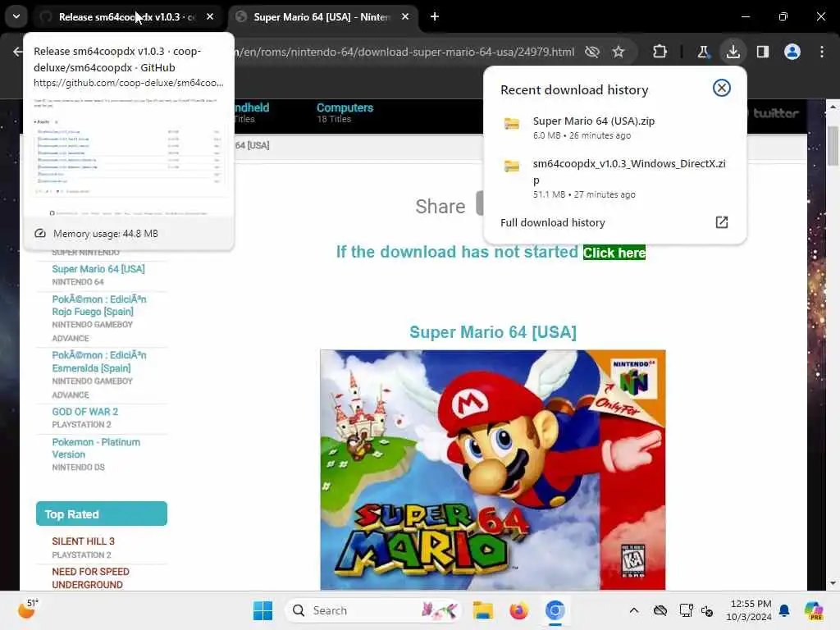Click the browser back arrow
This screenshot has width=840, height=630.
[x=18, y=52]
